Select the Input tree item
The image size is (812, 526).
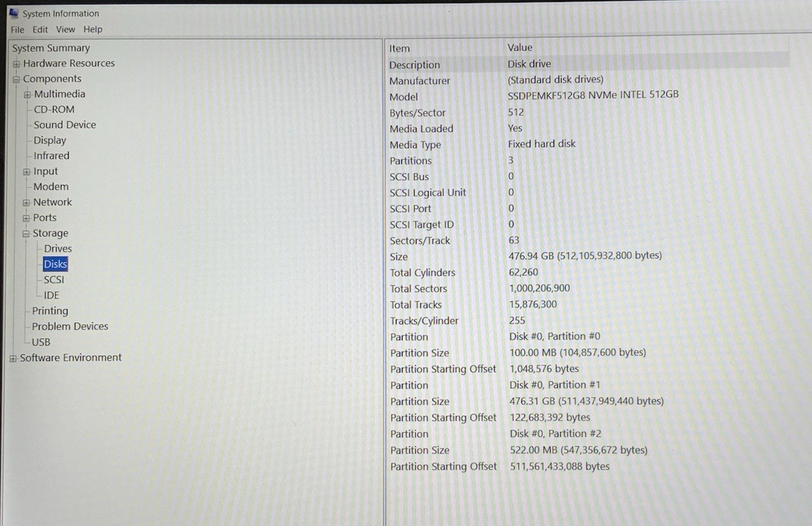click(x=46, y=172)
